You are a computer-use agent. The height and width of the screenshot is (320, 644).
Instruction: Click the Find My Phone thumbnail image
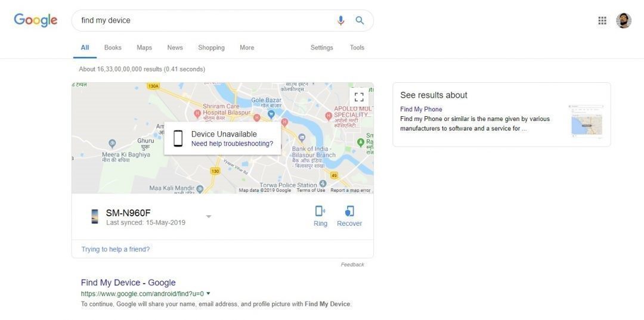click(x=586, y=121)
